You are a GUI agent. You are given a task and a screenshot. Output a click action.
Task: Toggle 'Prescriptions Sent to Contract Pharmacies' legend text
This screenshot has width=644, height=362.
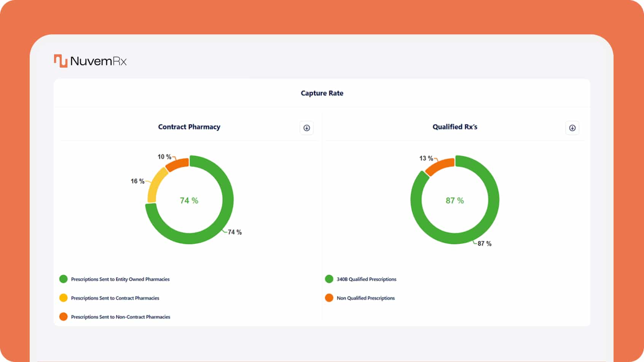click(x=115, y=298)
